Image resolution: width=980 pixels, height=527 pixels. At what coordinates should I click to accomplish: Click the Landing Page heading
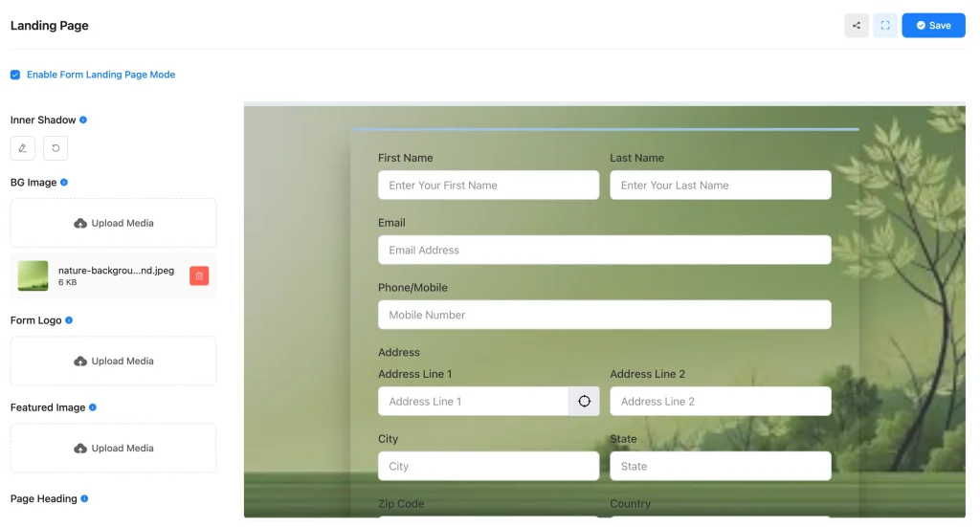click(x=50, y=26)
